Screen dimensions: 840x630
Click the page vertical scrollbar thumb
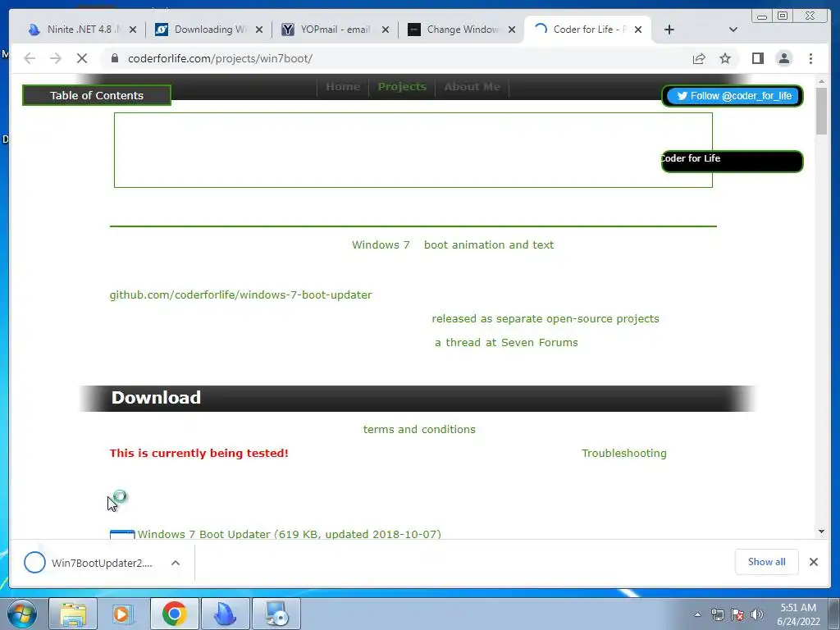pos(821,111)
